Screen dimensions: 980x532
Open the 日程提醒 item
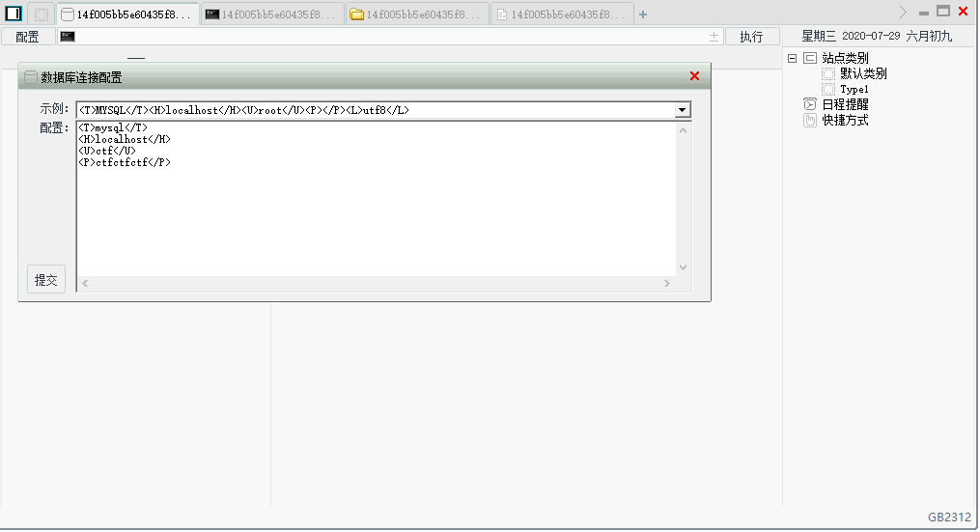845,104
